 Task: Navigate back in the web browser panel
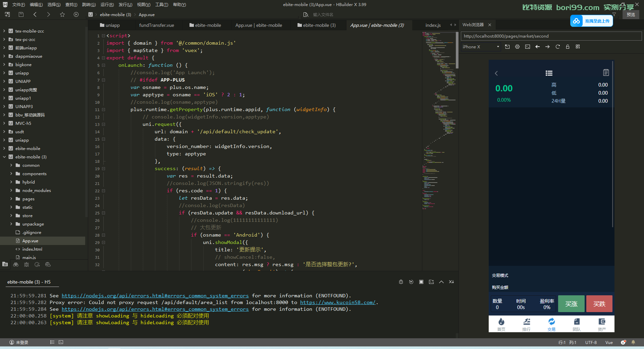538,47
